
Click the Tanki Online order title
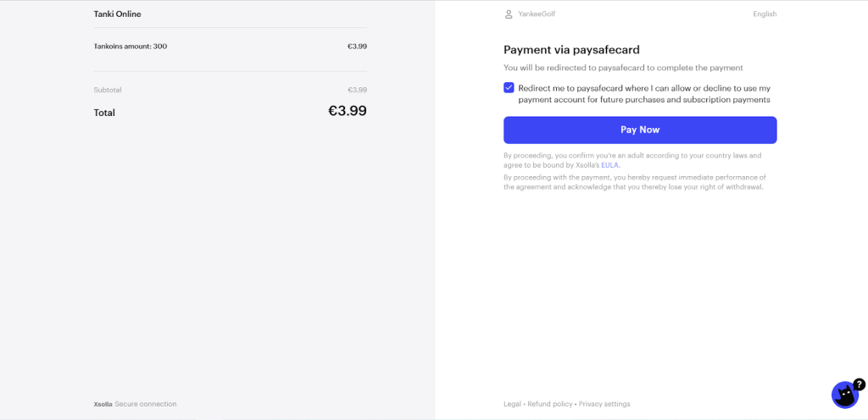click(117, 14)
